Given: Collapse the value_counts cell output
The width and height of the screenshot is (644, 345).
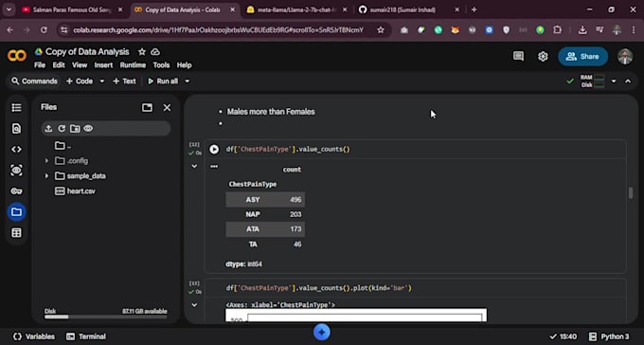Looking at the screenshot, I should 194,166.
